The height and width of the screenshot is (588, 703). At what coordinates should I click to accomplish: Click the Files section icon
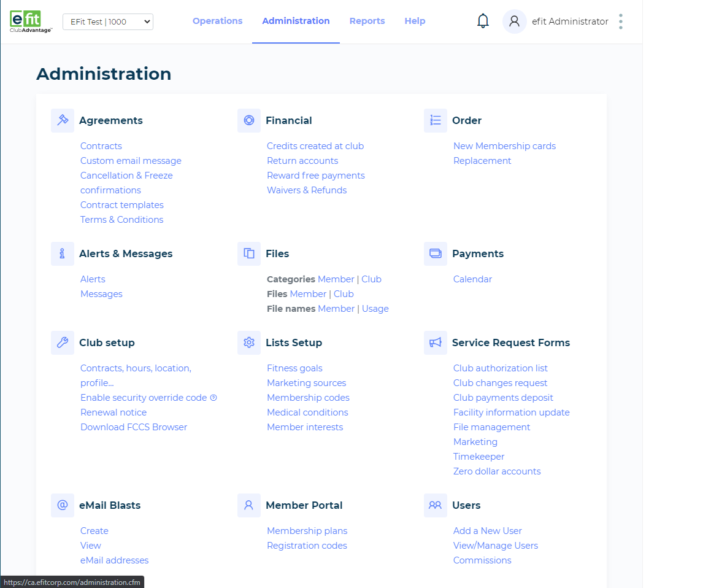(249, 253)
